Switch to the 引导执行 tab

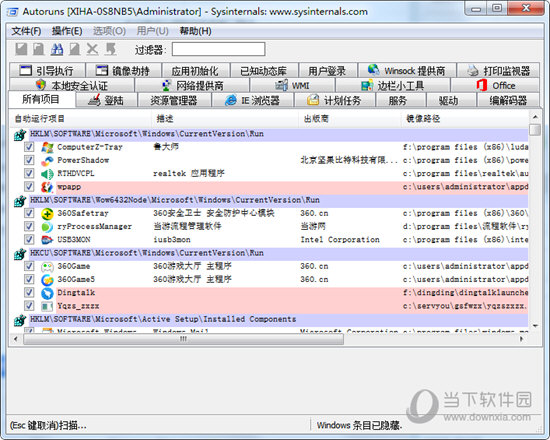(x=47, y=71)
